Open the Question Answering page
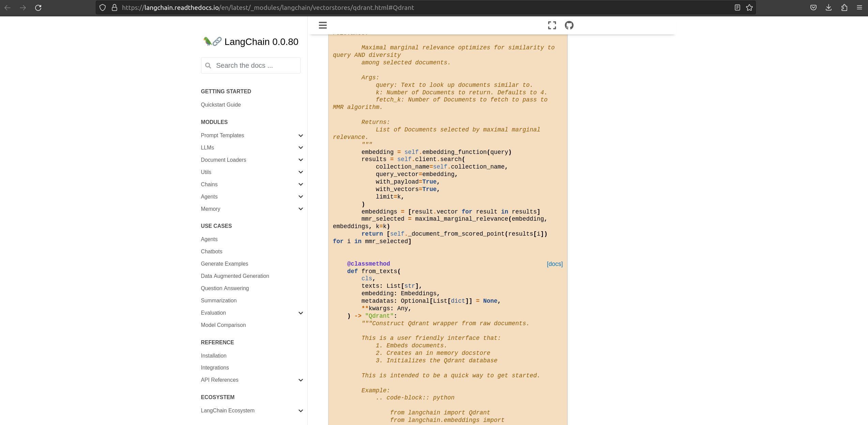The image size is (868, 425). (x=225, y=288)
